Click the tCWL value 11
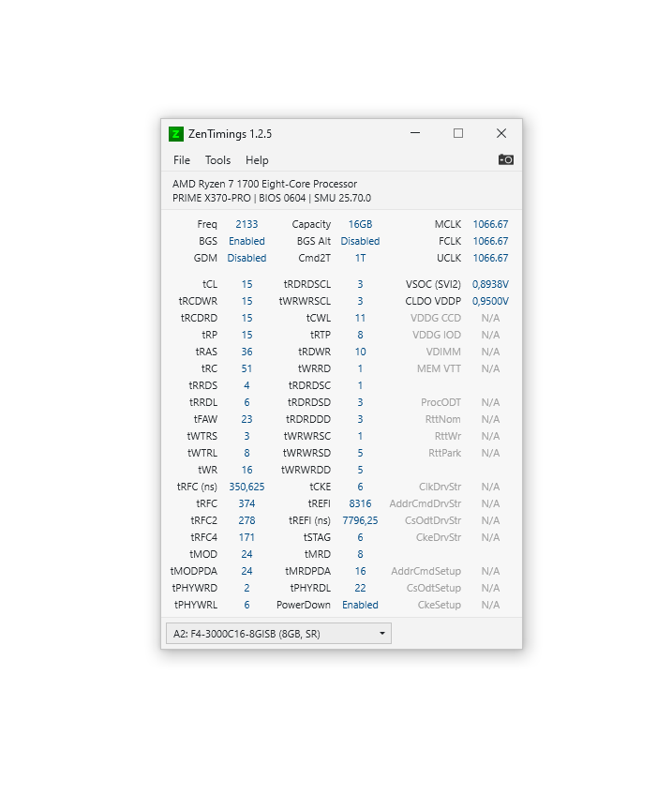 [360, 318]
